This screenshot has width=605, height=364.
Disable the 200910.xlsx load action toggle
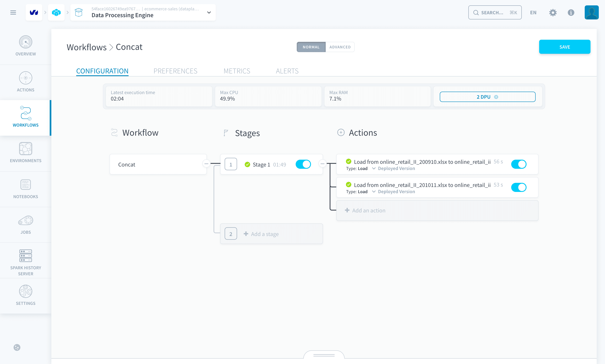click(x=519, y=164)
